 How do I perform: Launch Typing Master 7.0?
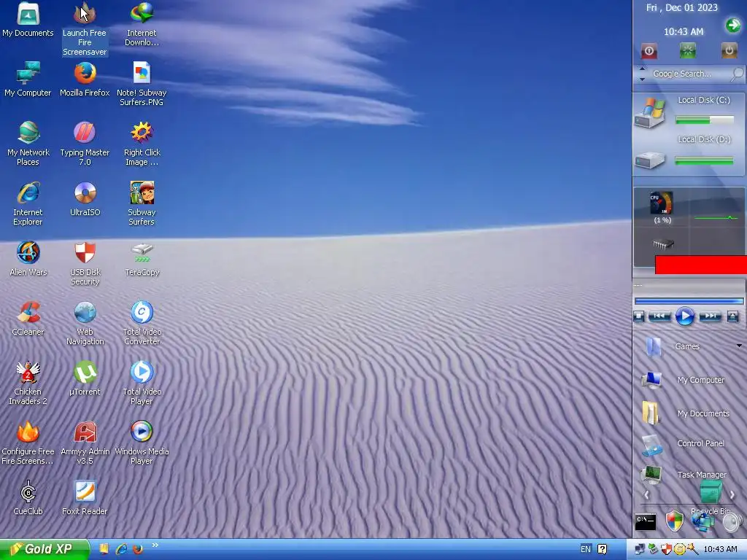click(x=85, y=144)
